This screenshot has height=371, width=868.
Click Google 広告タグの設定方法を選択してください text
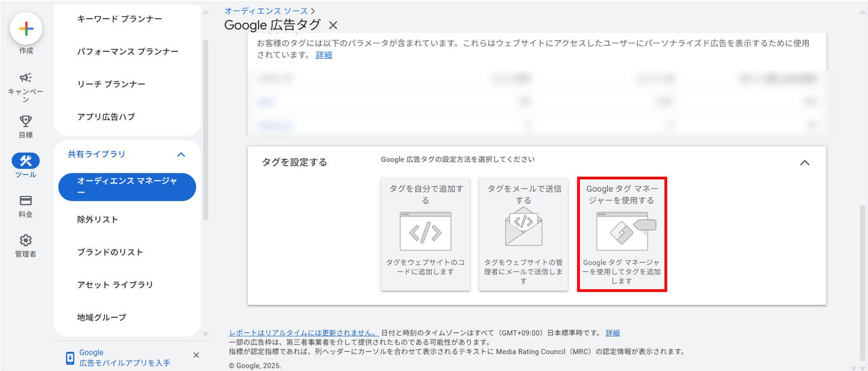coord(458,159)
